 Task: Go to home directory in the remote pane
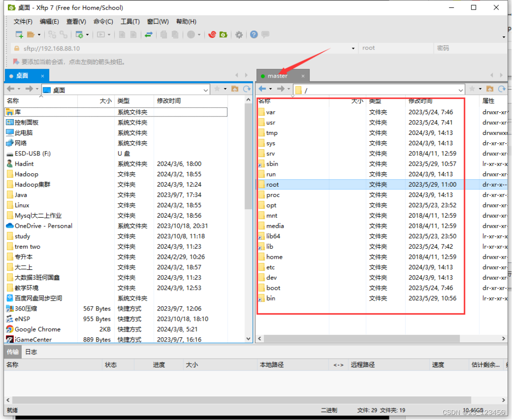click(x=490, y=89)
